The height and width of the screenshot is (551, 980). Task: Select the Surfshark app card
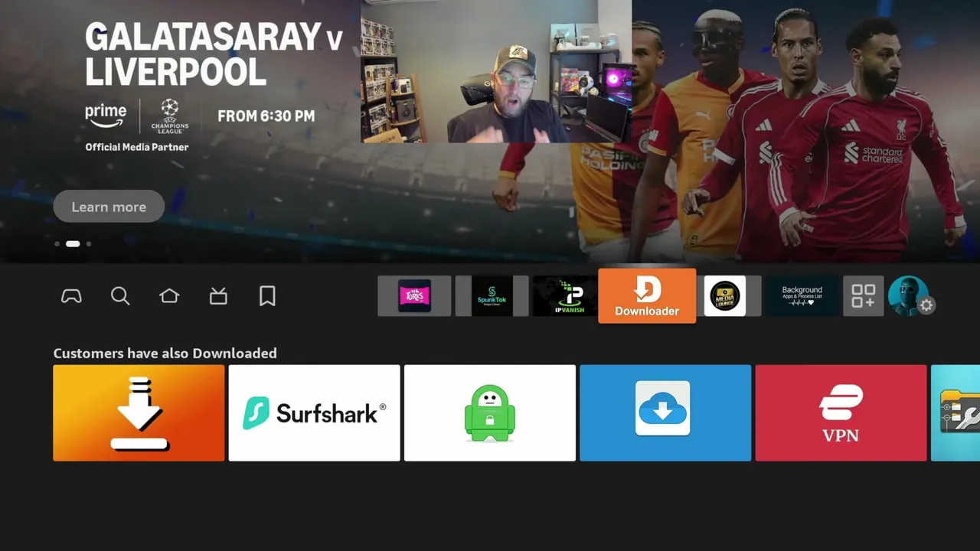[314, 413]
